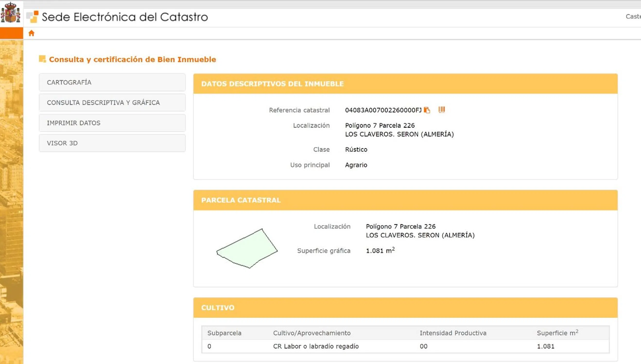
Task: Click the Sede Electrónica squares logo icon
Action: [x=33, y=17]
